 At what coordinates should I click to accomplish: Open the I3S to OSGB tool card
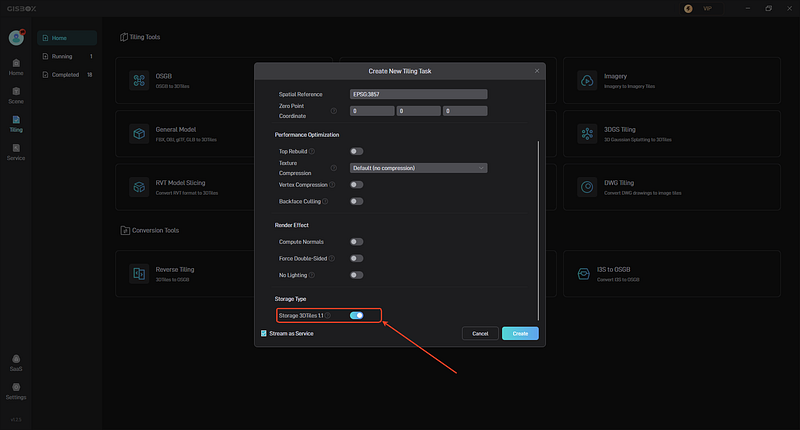[671, 273]
